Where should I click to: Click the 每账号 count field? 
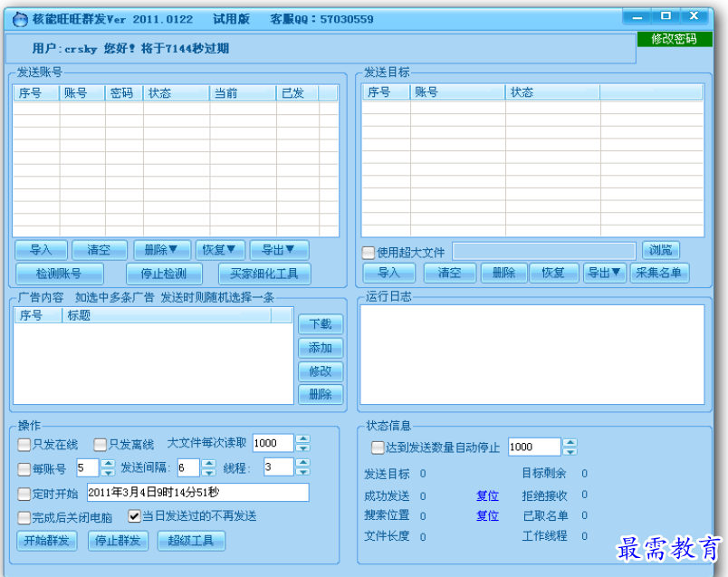point(88,467)
